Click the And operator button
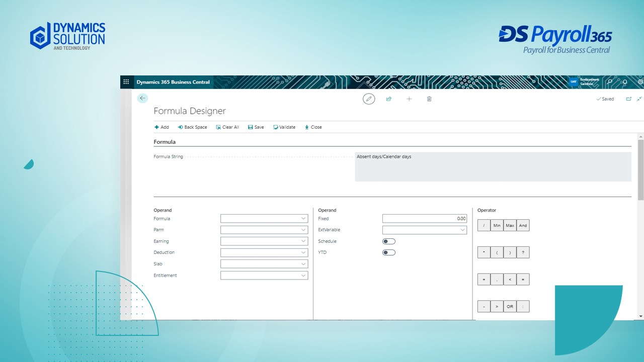 [523, 225]
